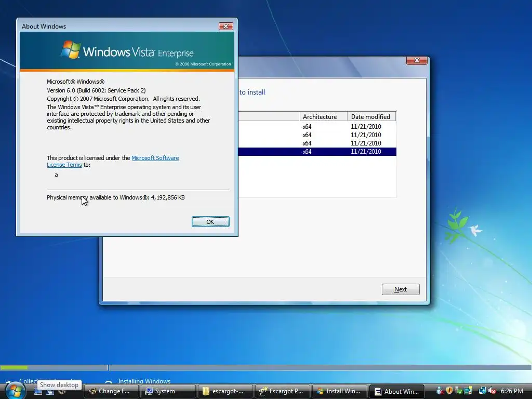Click the network connection tray icon

tap(483, 391)
